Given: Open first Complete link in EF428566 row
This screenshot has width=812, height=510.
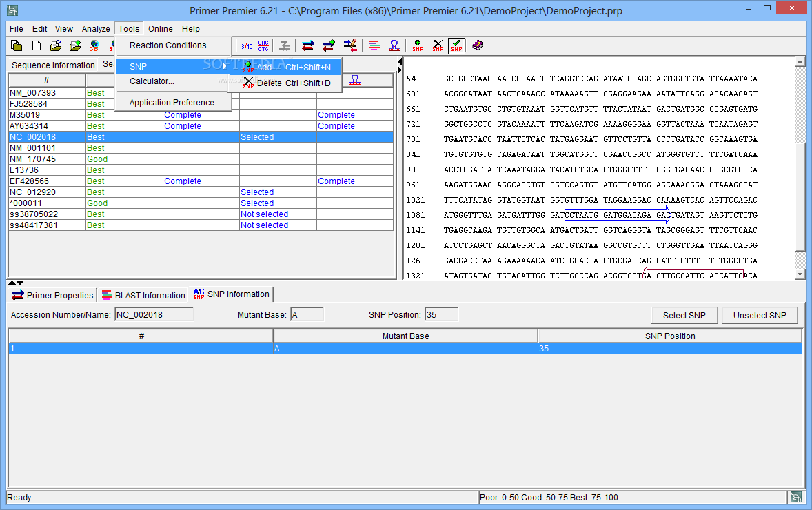Looking at the screenshot, I should pos(183,181).
